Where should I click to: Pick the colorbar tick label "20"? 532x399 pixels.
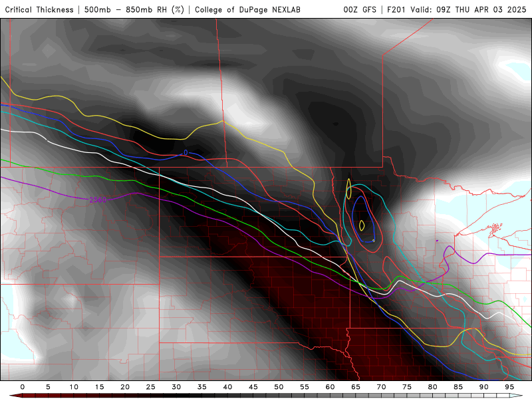(125, 387)
